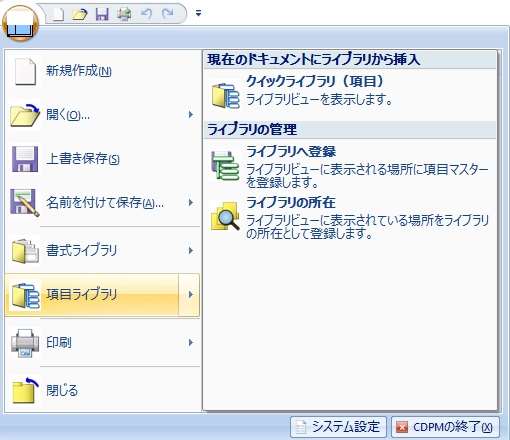Click the 書式ライブラリ folder icon
510x440 pixels.
[26, 251]
